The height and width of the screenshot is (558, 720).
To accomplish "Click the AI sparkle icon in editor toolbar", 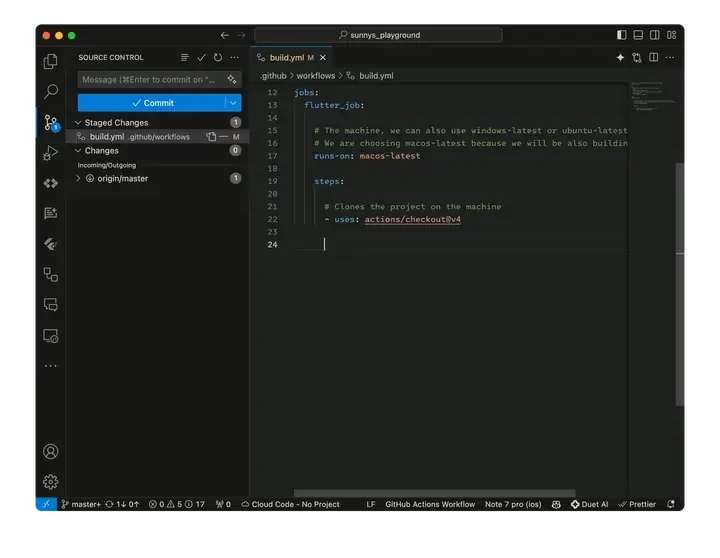I will [x=620, y=57].
